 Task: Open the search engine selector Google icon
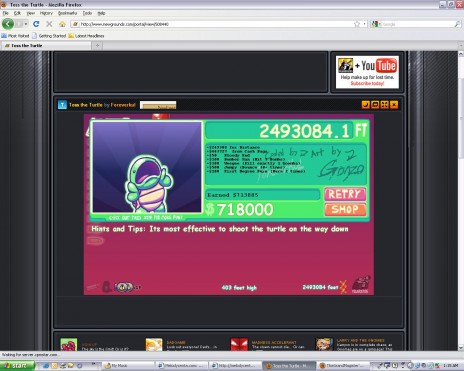point(375,24)
